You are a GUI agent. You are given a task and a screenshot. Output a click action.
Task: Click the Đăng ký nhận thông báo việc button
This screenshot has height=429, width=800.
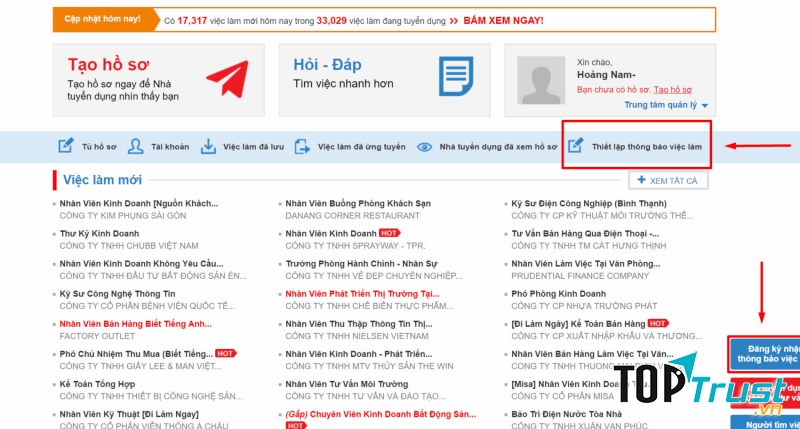764,352
